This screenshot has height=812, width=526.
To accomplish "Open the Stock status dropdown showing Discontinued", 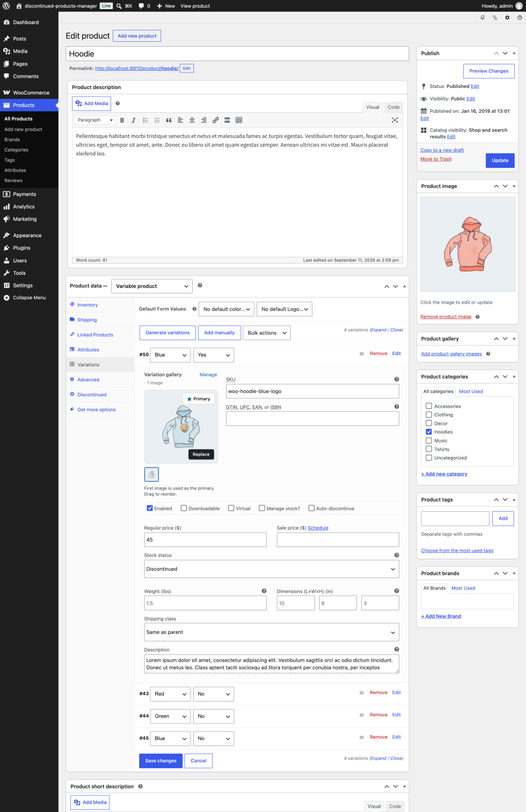I will 272,569.
